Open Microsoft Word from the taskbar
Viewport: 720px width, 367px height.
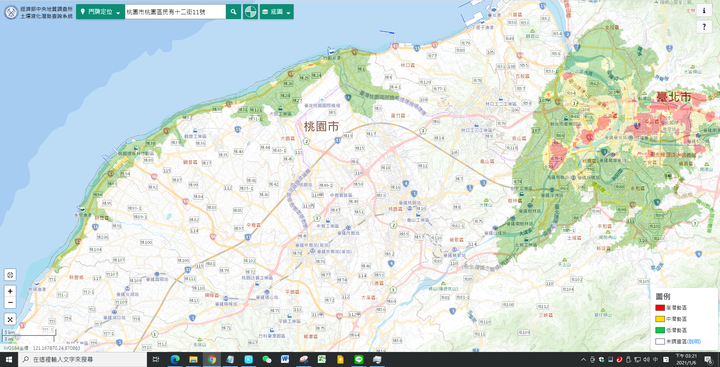coord(285,360)
